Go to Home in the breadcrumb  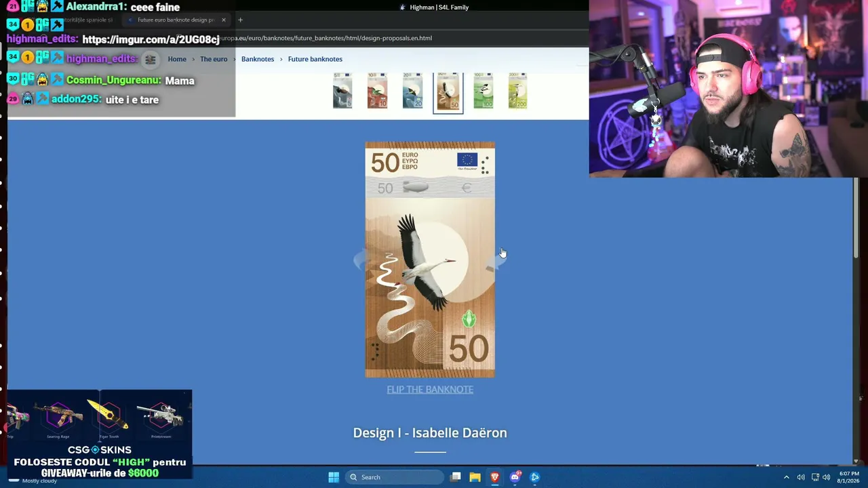177,59
